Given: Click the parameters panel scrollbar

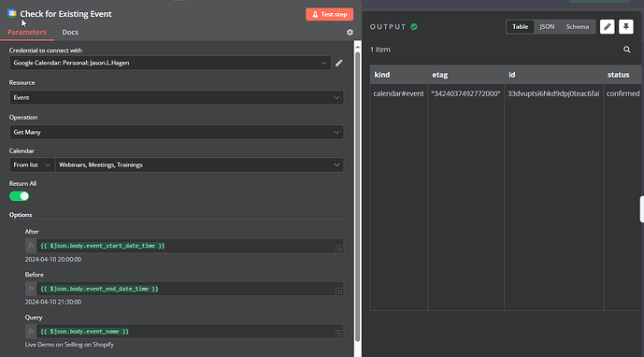Looking at the screenshot, I should pyautogui.click(x=357, y=196).
